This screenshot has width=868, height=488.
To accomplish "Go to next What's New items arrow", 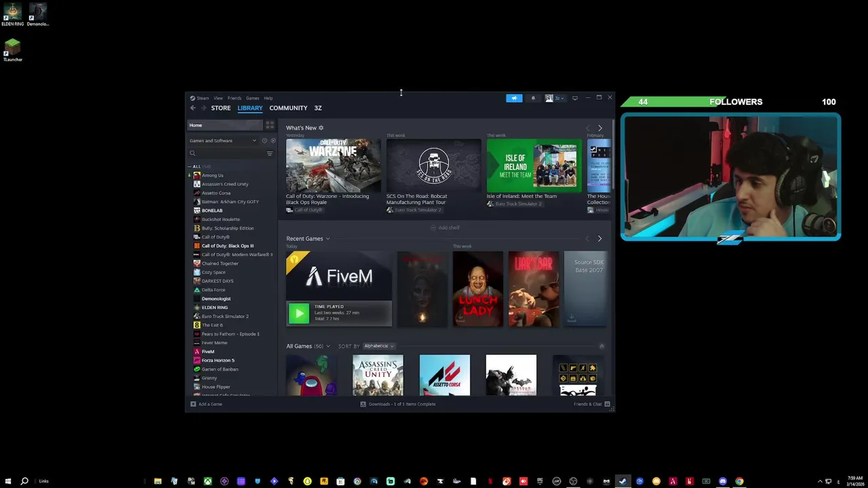I will pyautogui.click(x=599, y=128).
